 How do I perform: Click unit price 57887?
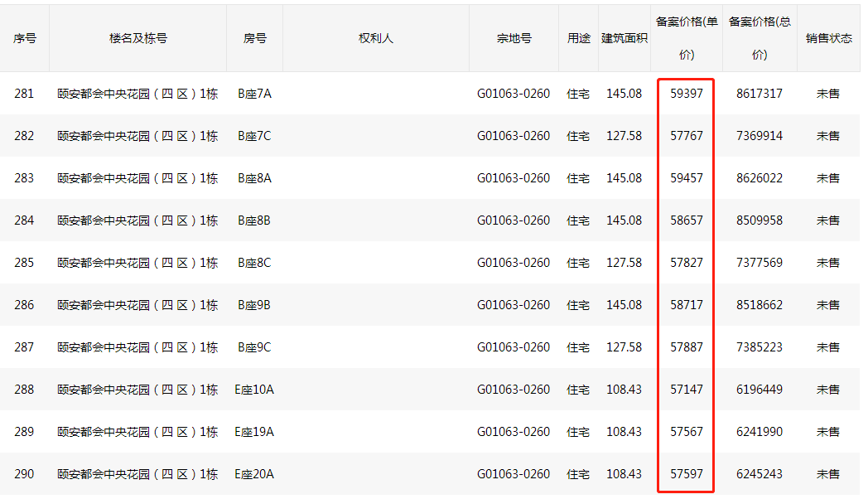click(x=687, y=347)
